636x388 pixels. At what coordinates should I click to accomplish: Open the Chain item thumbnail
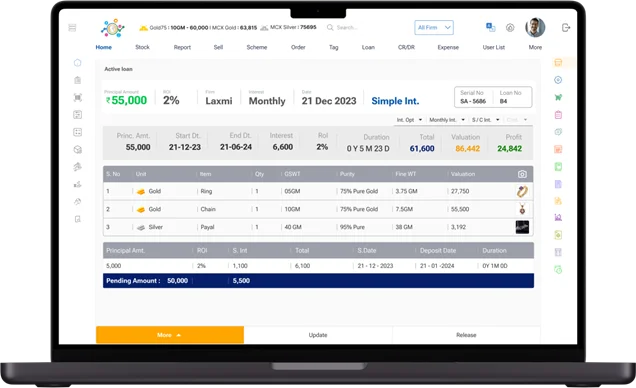pyautogui.click(x=522, y=209)
